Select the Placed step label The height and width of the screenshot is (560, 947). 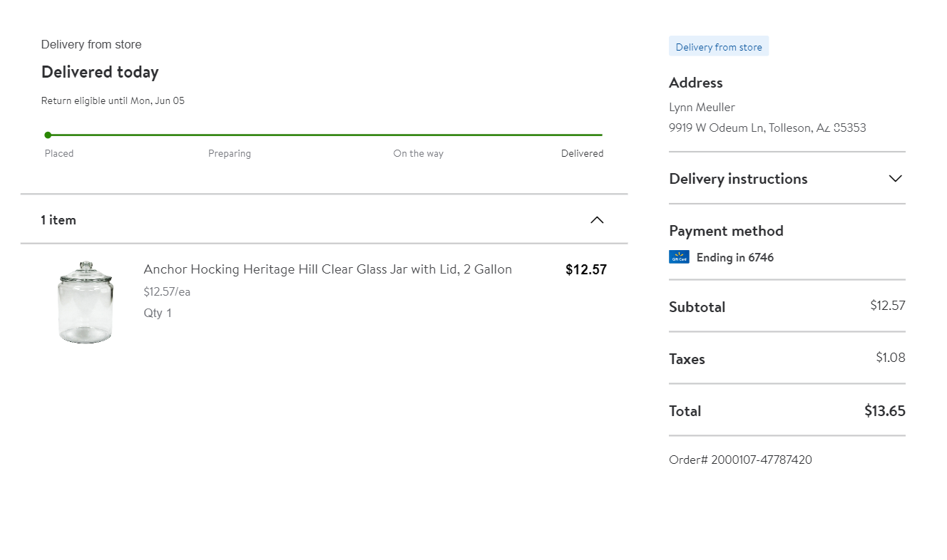click(x=59, y=154)
